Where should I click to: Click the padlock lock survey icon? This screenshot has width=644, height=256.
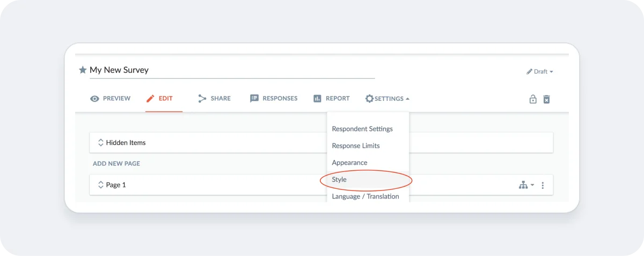[533, 99]
